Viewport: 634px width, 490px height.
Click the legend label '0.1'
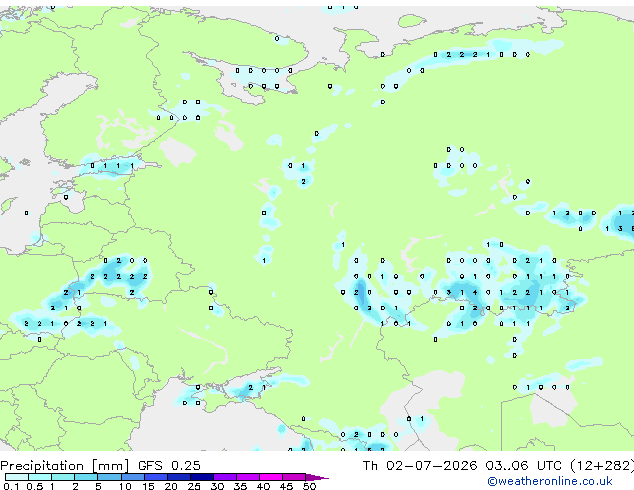click(x=11, y=486)
